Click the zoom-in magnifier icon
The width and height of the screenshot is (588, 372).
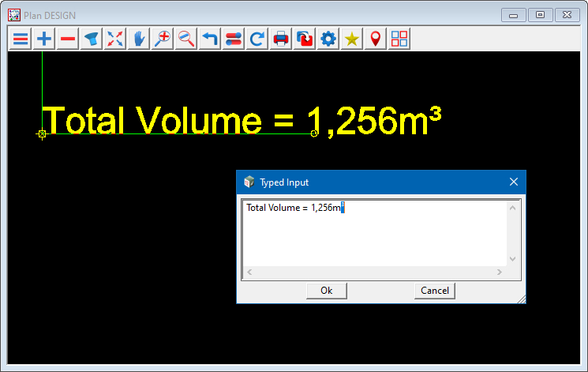pyautogui.click(x=163, y=39)
